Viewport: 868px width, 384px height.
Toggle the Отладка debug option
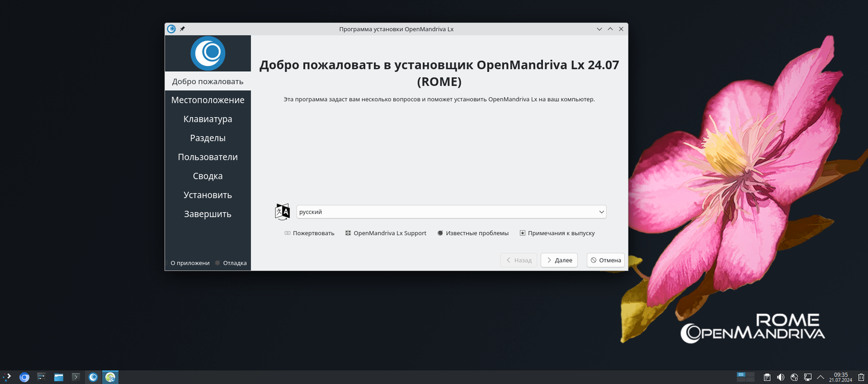pos(231,263)
